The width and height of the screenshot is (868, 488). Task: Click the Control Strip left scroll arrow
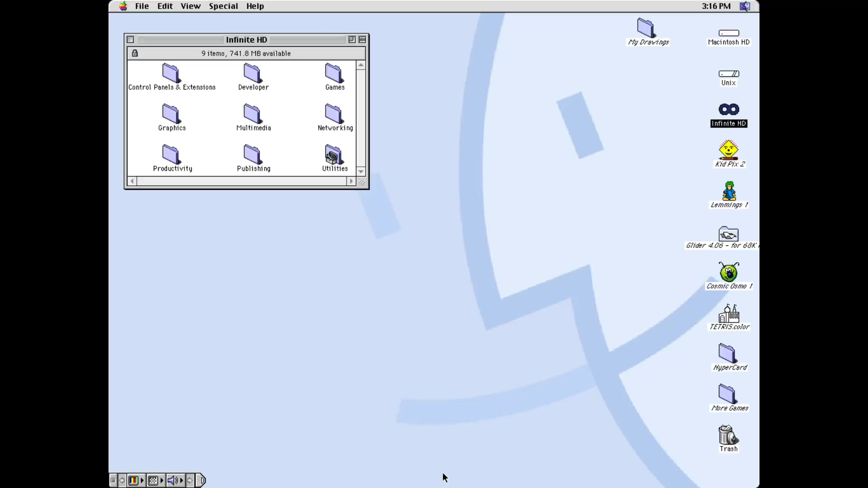(122, 480)
